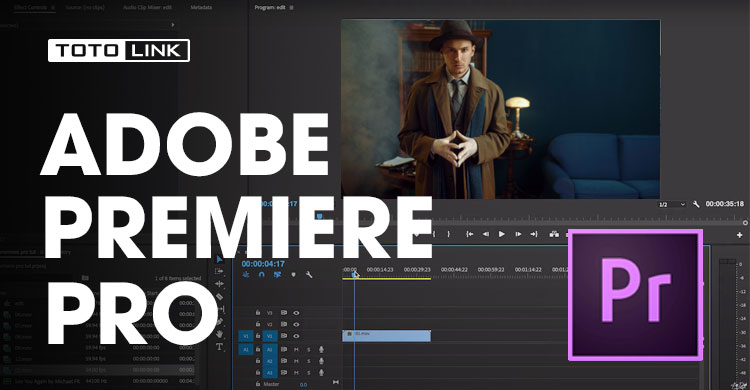Click the Master track volume value 0.0

303,384
